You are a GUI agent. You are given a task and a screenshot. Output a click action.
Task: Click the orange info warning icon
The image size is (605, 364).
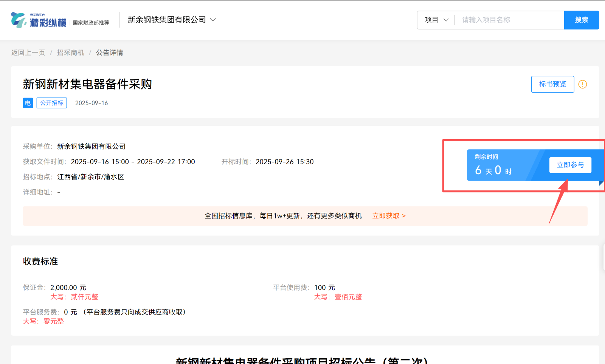(x=583, y=84)
